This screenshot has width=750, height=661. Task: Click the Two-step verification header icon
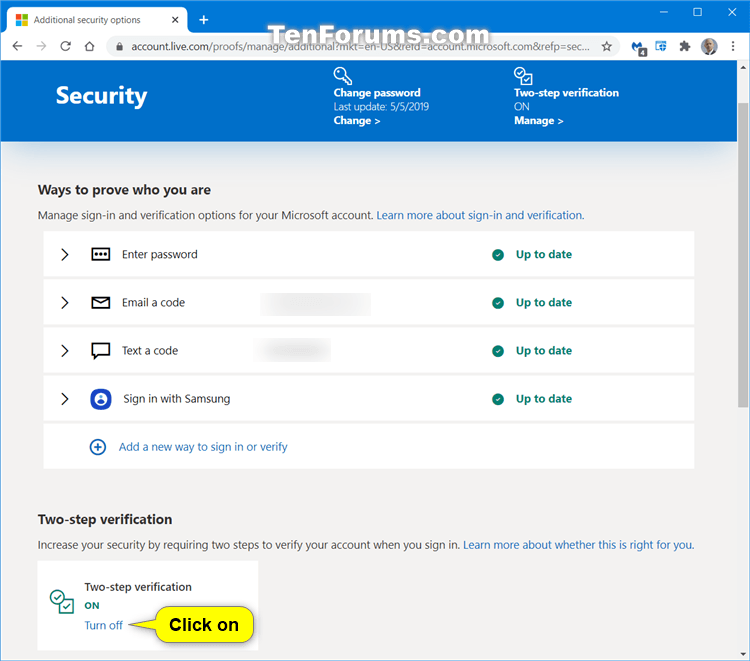tap(523, 76)
